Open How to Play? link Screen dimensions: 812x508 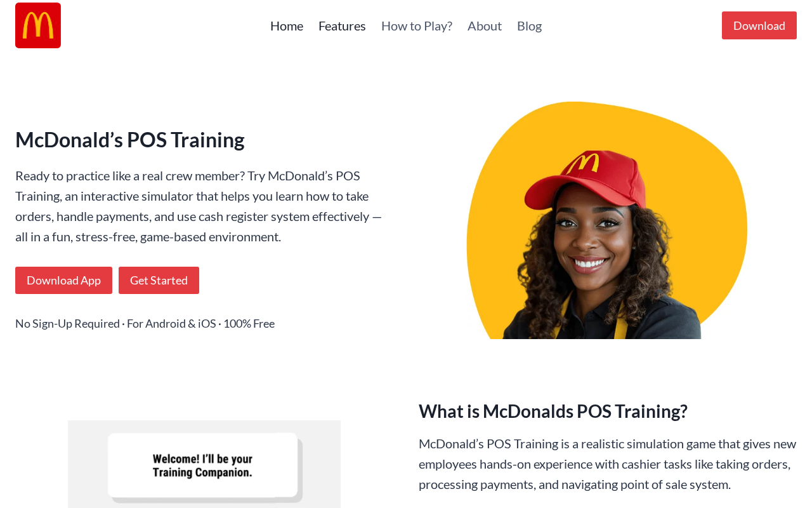pyautogui.click(x=417, y=25)
